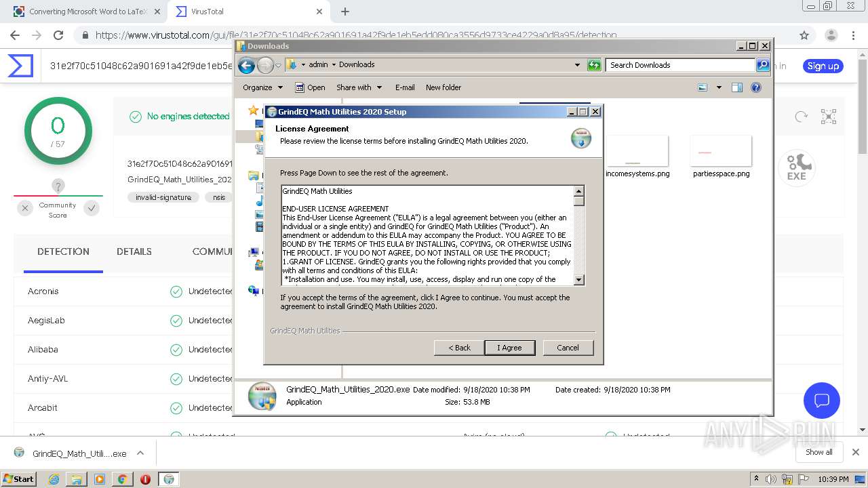Click the volume icon in system tray
Viewport: 868px width, 488px height.
point(771,479)
